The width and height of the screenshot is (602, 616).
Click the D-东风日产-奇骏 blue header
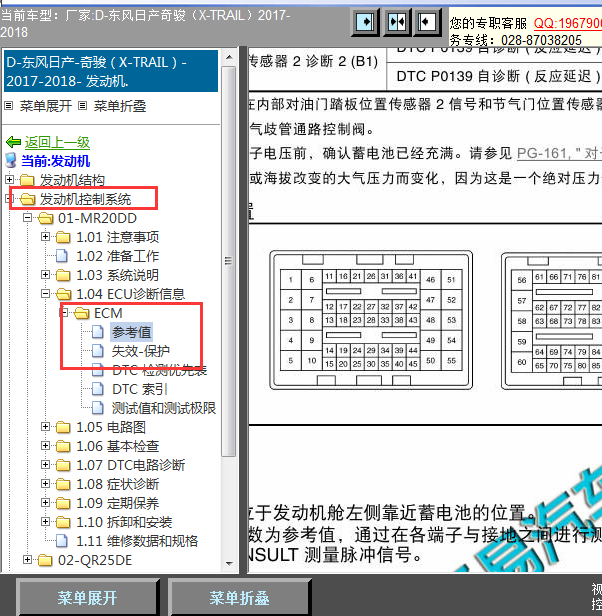tap(111, 71)
